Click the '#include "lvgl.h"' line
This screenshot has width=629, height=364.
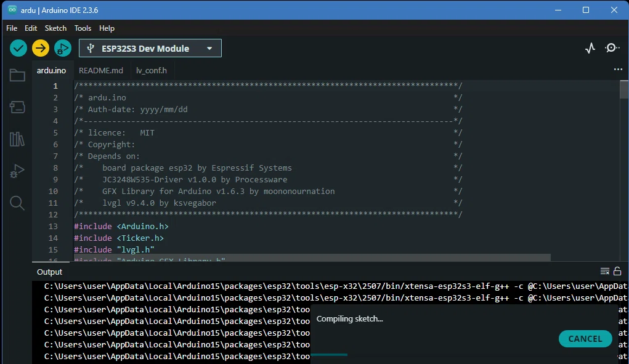pos(115,249)
